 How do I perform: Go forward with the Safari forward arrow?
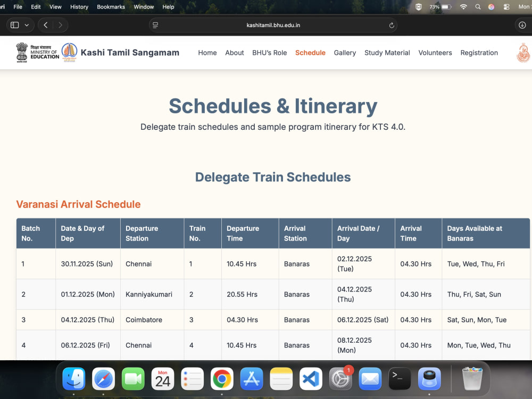(x=61, y=25)
